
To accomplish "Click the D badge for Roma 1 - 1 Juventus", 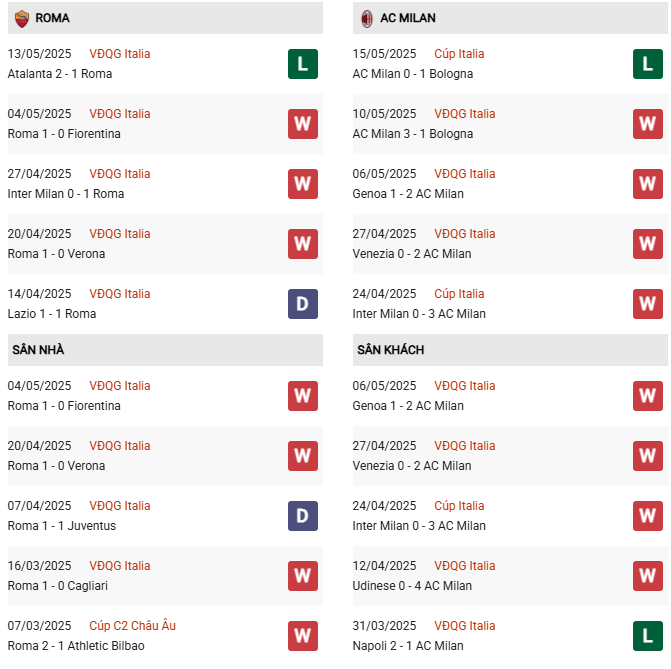I will 303,516.
